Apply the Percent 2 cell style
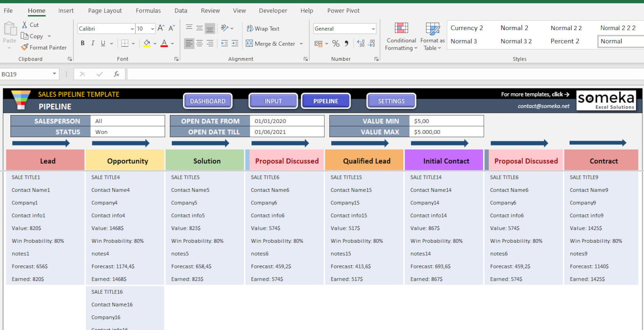 [565, 41]
